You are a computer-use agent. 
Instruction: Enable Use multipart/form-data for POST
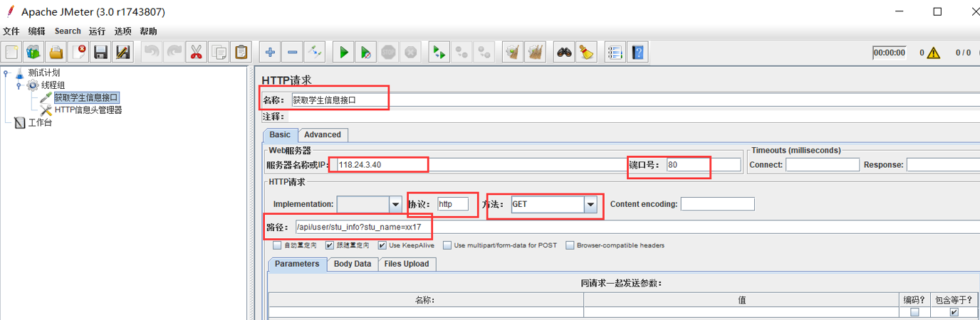tap(447, 245)
